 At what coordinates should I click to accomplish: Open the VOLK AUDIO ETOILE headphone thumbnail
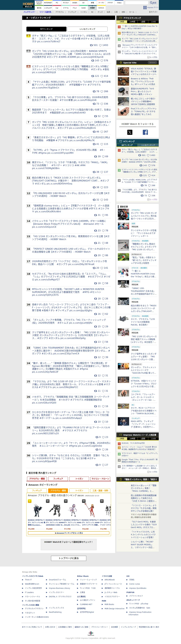[x=123, y=71]
